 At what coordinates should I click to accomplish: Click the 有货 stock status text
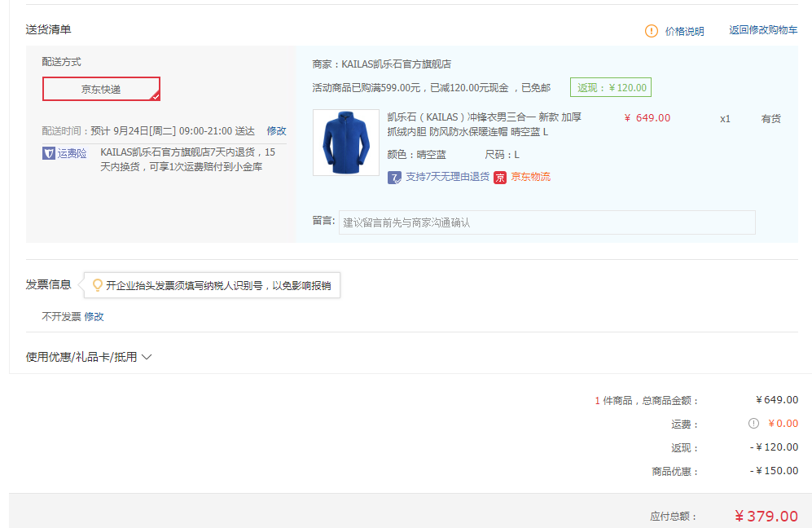(771, 119)
